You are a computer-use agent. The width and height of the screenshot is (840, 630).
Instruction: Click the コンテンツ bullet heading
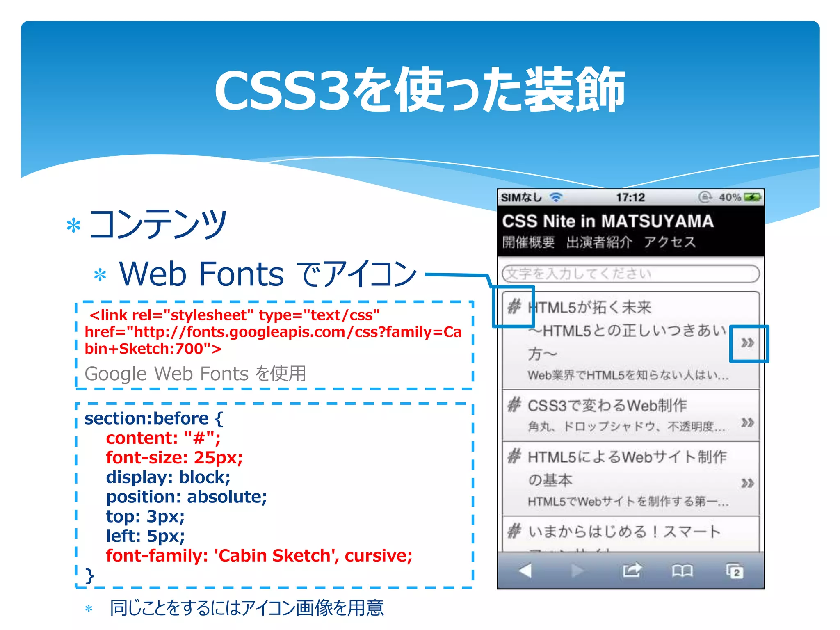pos(158,224)
